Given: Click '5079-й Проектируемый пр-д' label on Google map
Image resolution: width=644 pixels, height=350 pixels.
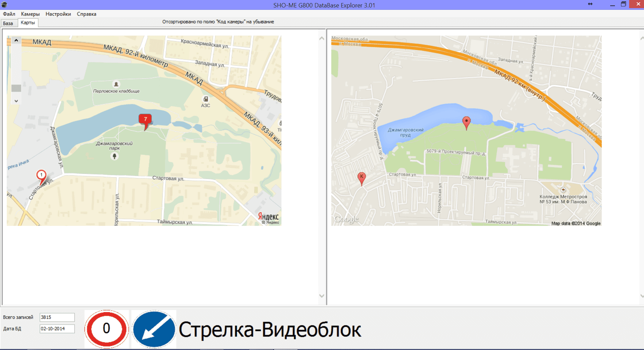Looking at the screenshot, I should click(456, 152).
